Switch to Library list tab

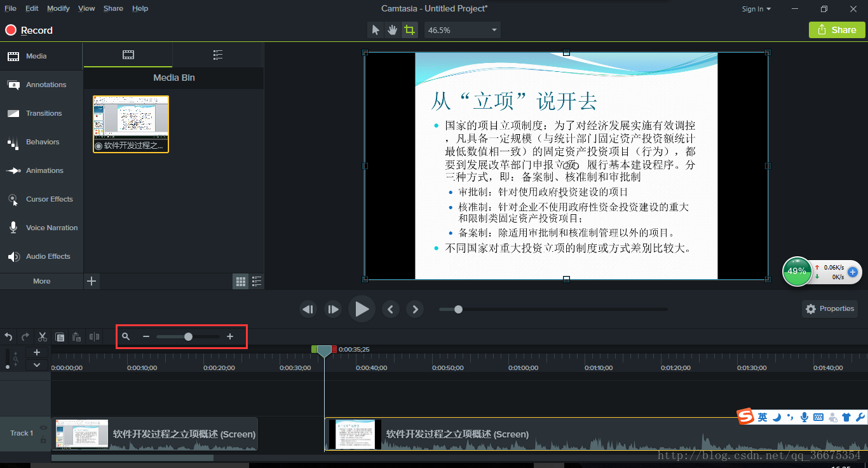[x=218, y=55]
